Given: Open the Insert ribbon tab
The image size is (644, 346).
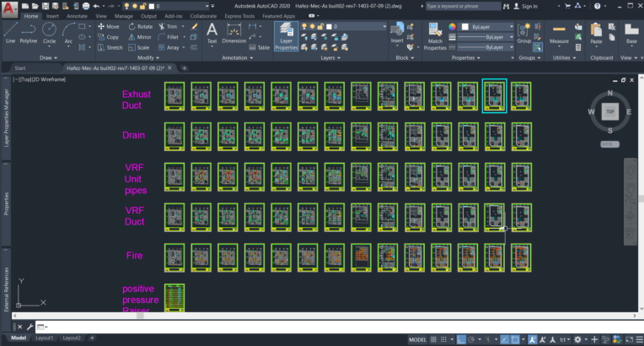Looking at the screenshot, I should (x=52, y=16).
